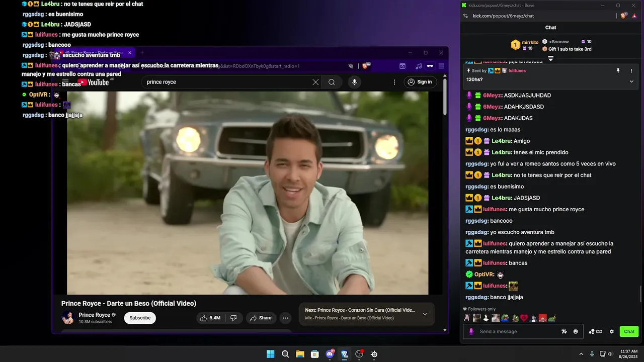Viewport: 644px width, 362px height.
Task: Open more actions menu beside Share
Action: click(285, 318)
